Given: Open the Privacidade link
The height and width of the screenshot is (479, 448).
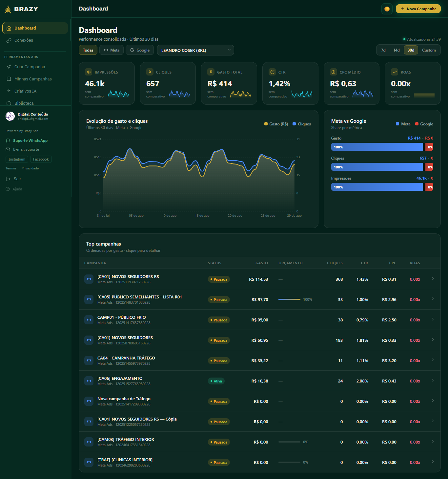Looking at the screenshot, I should (30, 168).
